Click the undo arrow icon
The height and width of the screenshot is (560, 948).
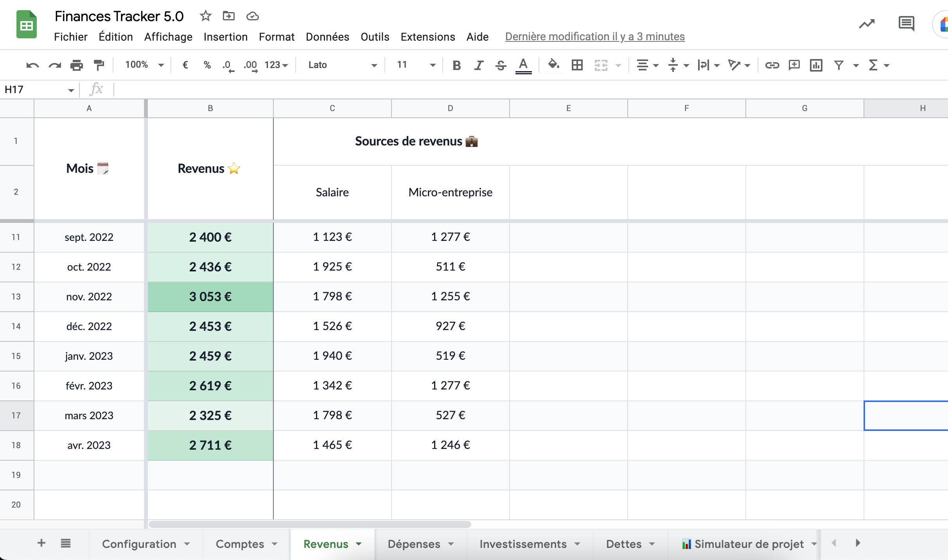(32, 65)
